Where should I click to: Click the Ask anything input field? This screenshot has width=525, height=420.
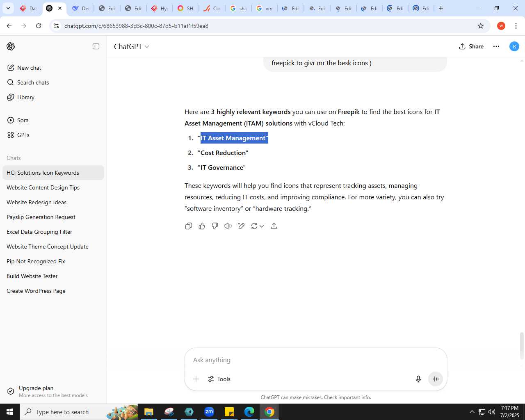316,360
